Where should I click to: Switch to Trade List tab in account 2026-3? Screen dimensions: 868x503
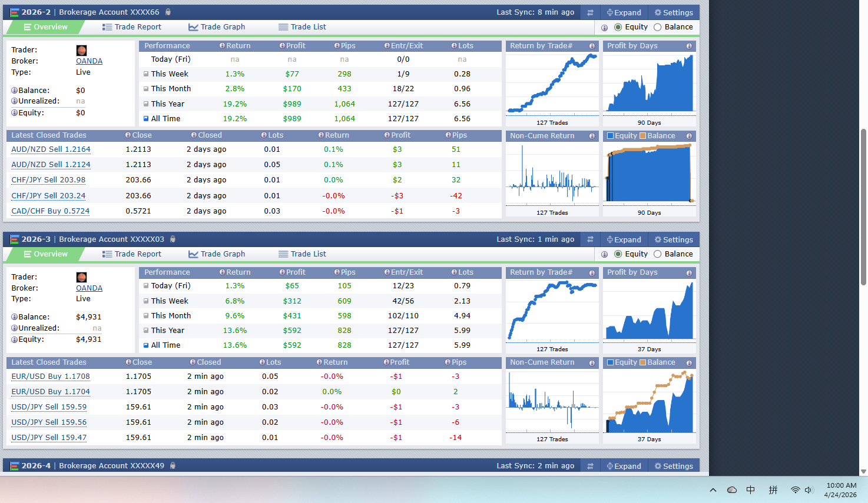(302, 254)
